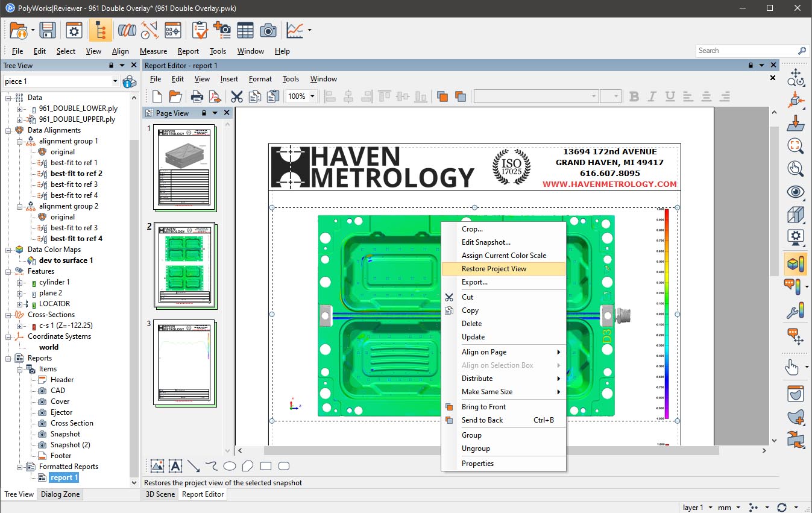
Task: Toggle the color map display icon on right sidebar
Action: [796, 263]
